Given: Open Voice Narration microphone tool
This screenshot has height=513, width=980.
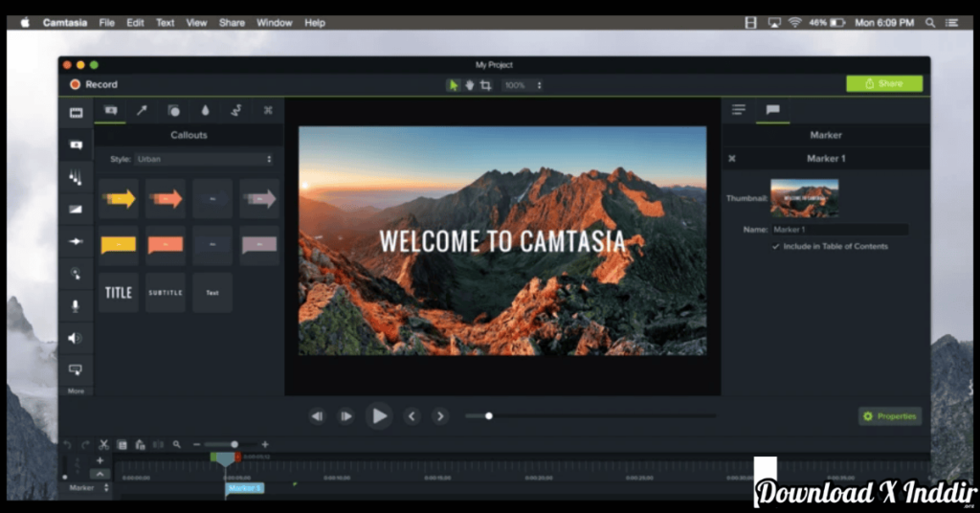Looking at the screenshot, I should pyautogui.click(x=76, y=306).
